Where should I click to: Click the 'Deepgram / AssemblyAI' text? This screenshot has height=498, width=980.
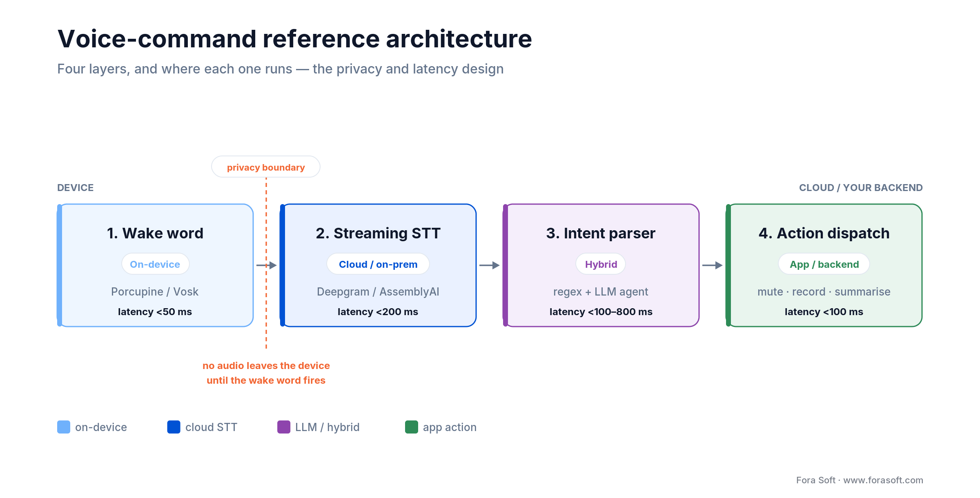point(378,291)
